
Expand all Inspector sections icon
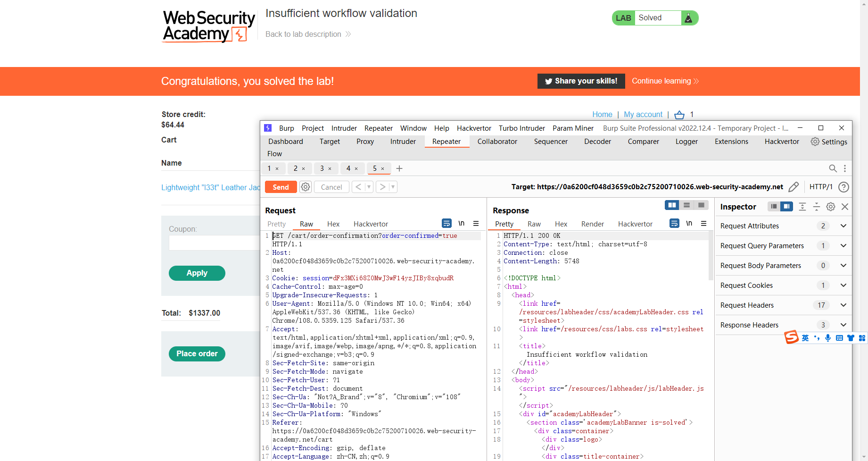(802, 206)
